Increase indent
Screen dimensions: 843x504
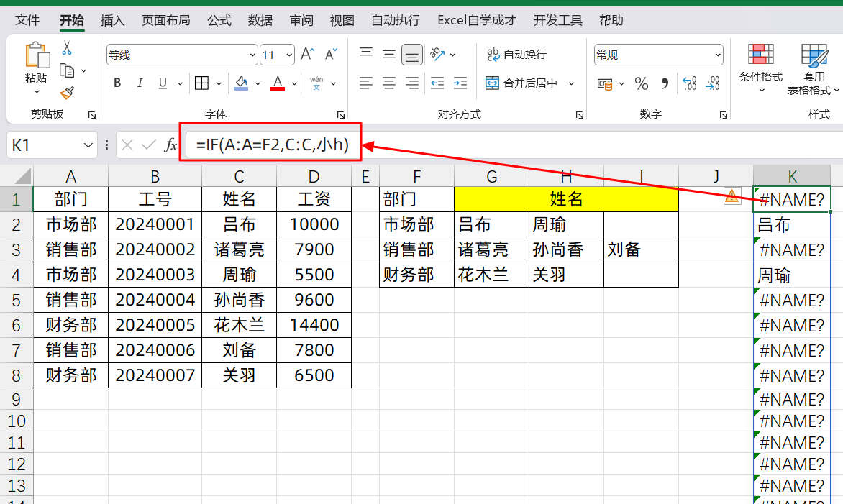click(x=460, y=83)
